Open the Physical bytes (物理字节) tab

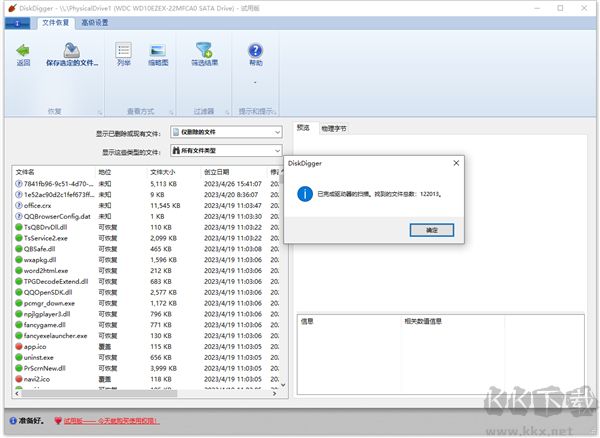click(x=334, y=128)
